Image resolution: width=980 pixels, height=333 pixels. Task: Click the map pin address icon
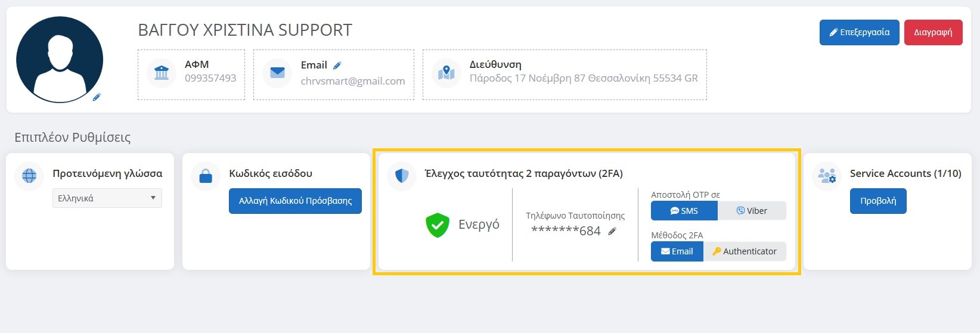point(446,73)
